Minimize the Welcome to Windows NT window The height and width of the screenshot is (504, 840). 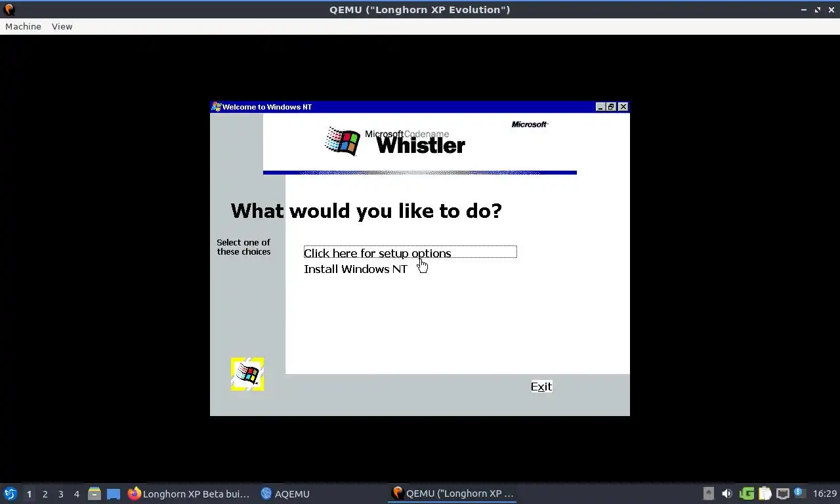(600, 107)
